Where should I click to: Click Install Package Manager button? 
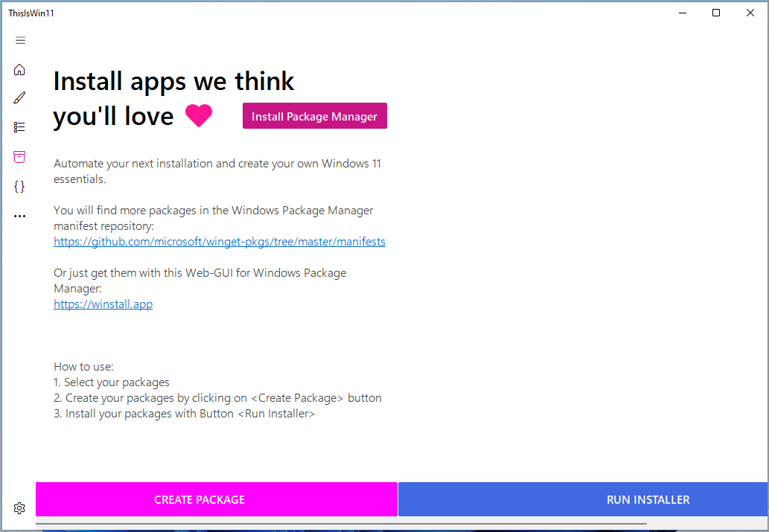(x=314, y=116)
